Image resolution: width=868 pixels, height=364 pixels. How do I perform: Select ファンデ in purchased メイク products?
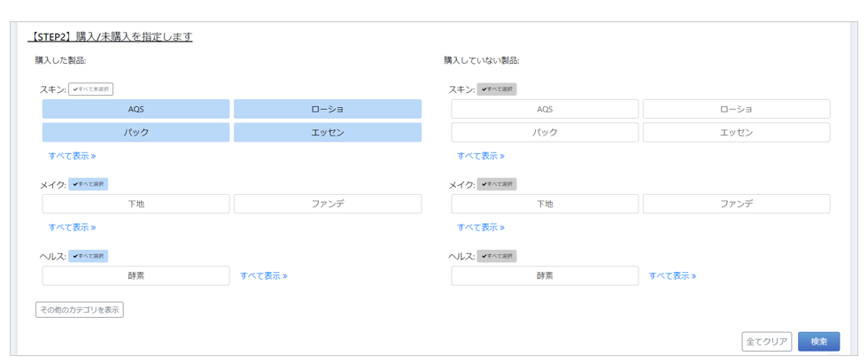click(x=327, y=204)
